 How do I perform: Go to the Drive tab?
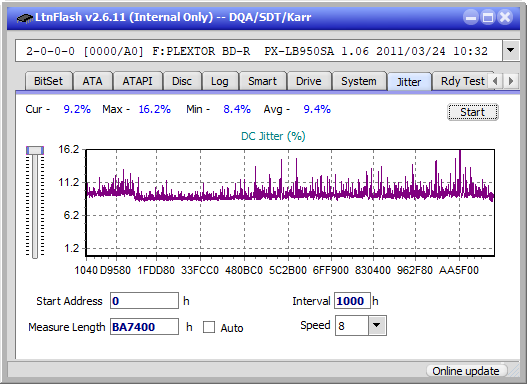tap(309, 81)
